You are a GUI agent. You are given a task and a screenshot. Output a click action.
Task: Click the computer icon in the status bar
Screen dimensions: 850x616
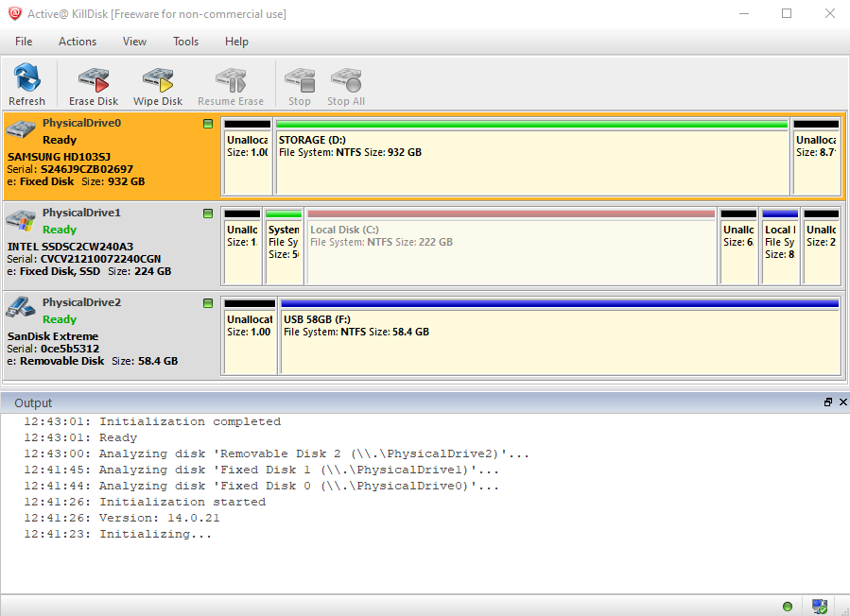pos(819,606)
